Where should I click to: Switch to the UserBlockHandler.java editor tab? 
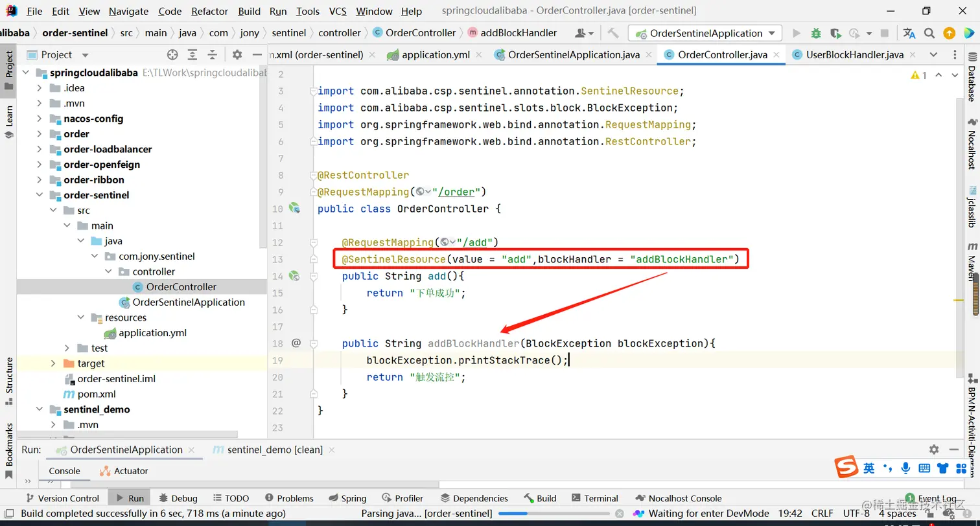[x=854, y=55]
